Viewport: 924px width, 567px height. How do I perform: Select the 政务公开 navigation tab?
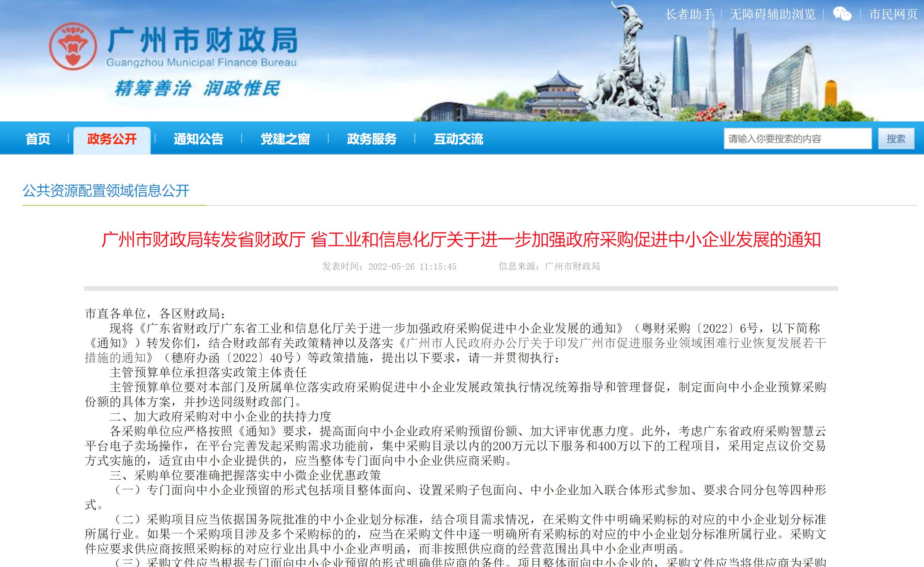point(112,139)
